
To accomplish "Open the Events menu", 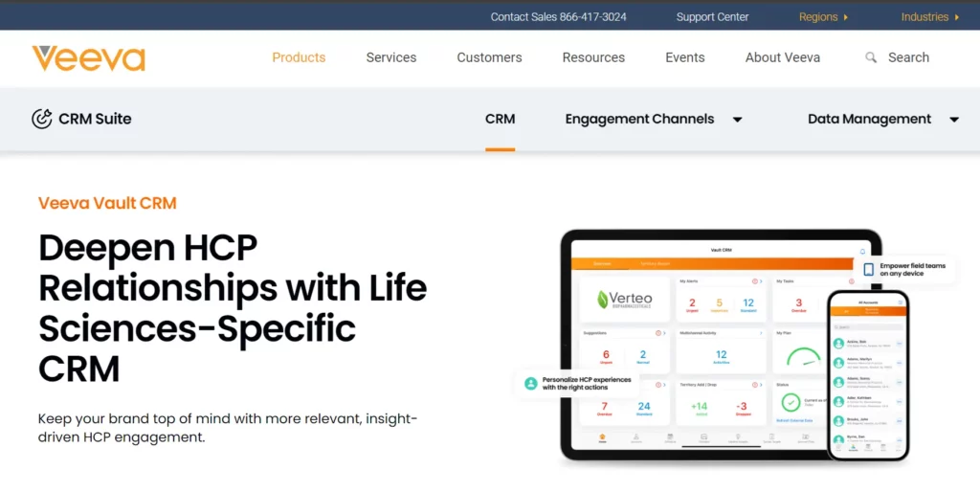I will click(x=685, y=57).
